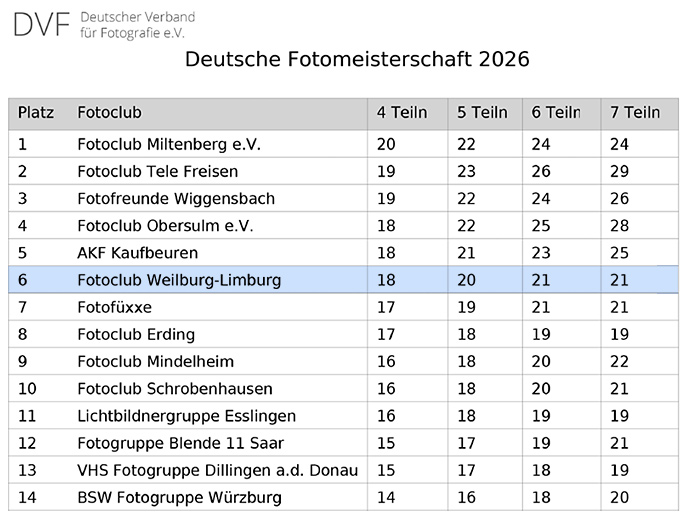Select Fotofreunde Wiggensbach entry

pos(176,198)
